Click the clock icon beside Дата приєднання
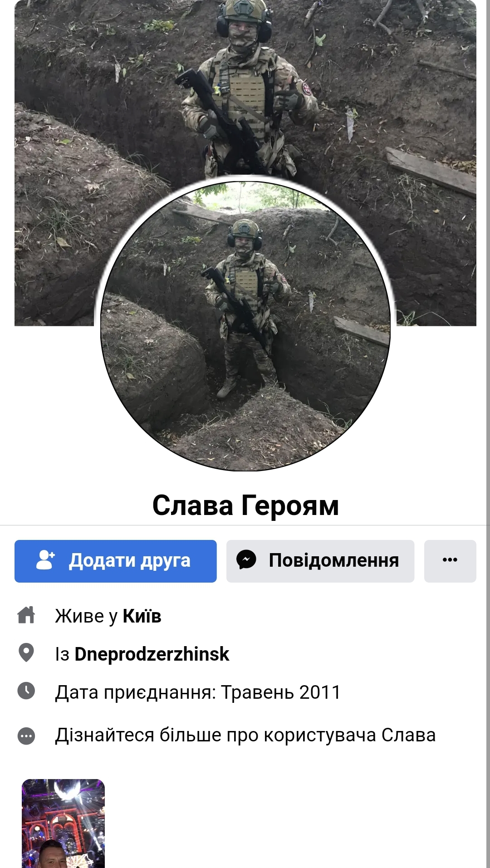Screen dimensions: 490x868 tap(26, 691)
